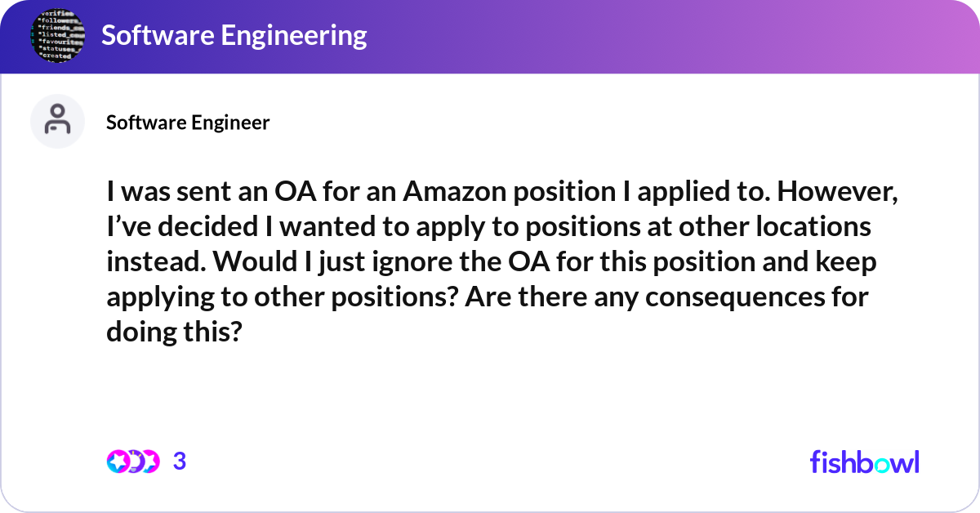Toggle reaction off via overlapping reaction cluster

(133, 461)
